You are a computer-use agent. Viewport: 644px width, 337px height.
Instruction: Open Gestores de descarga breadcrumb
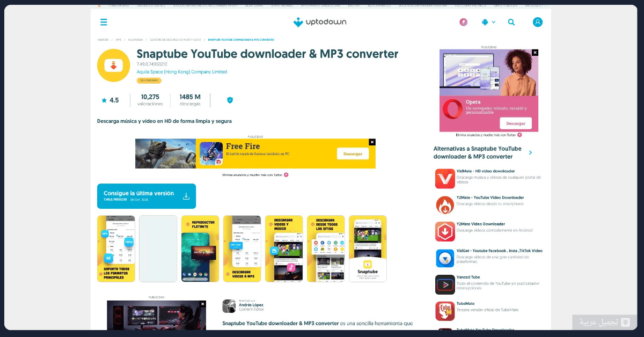[175, 40]
